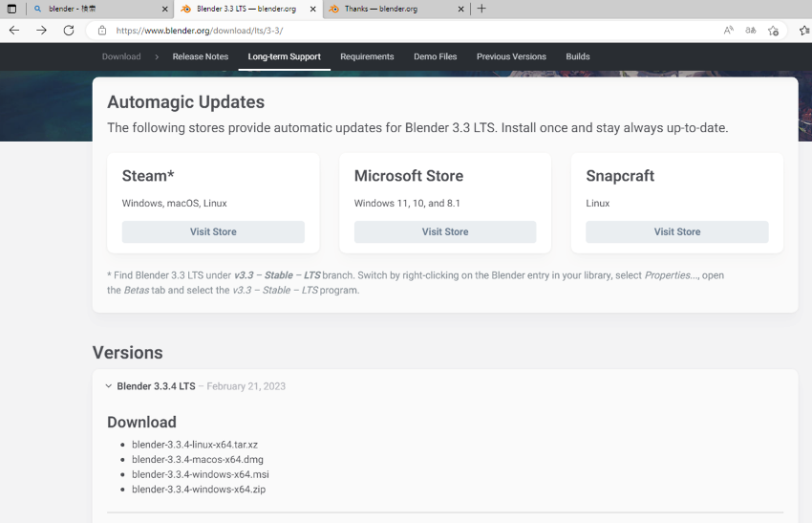Click the read aloud icon
This screenshot has width=812, height=524.
[x=729, y=31]
